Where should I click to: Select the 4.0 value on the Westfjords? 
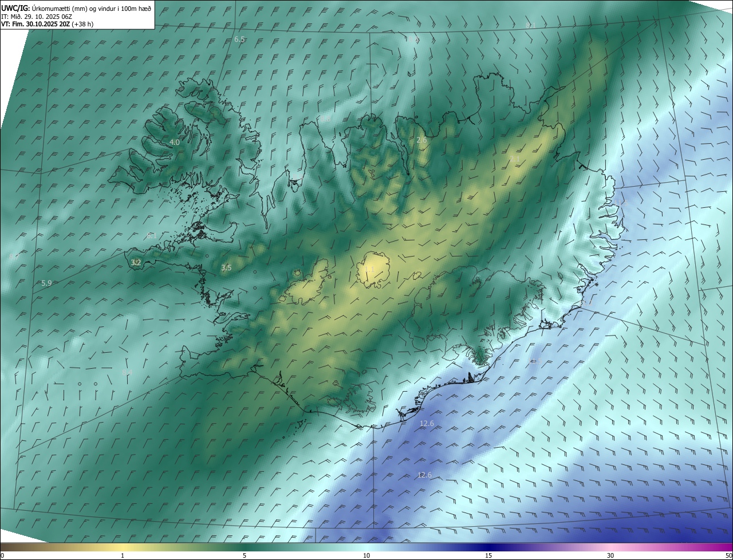point(175,142)
